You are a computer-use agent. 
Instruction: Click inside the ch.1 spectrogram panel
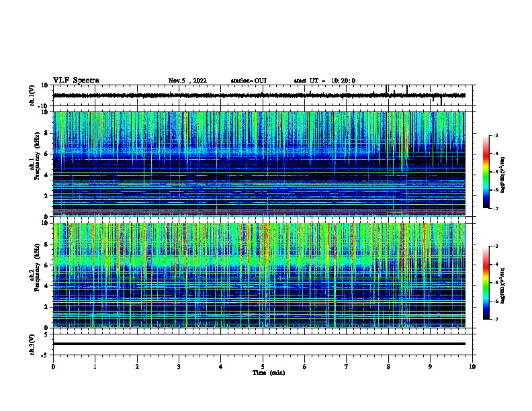pyautogui.click(x=259, y=164)
